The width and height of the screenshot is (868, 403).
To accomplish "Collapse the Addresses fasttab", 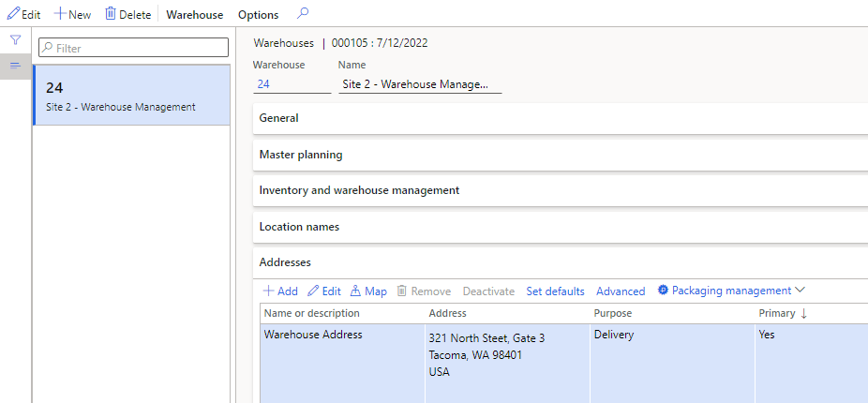I will click(x=561, y=262).
